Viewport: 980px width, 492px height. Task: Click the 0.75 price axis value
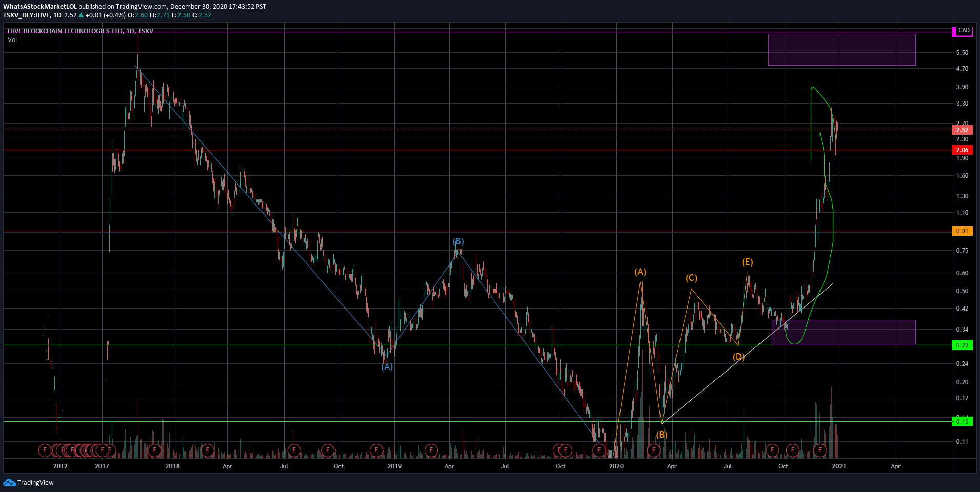tap(962, 251)
